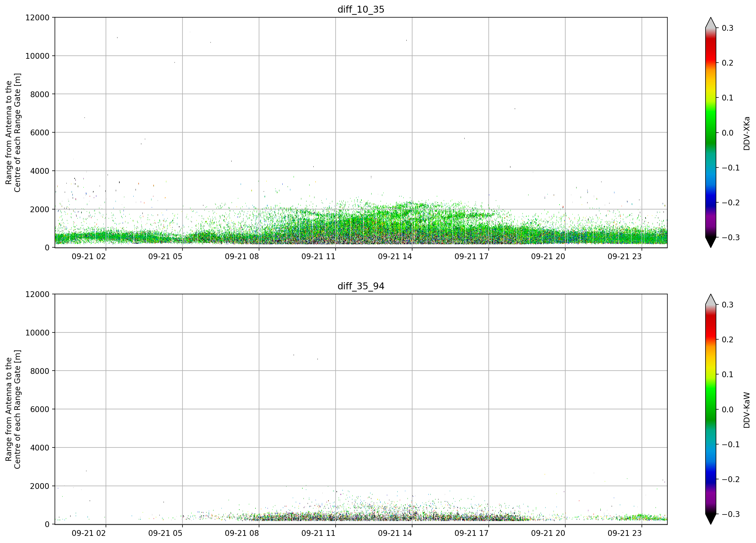Click the 09-21 14 tick under the diff_10_35 plot
The height and width of the screenshot is (543, 756).
coord(395,256)
